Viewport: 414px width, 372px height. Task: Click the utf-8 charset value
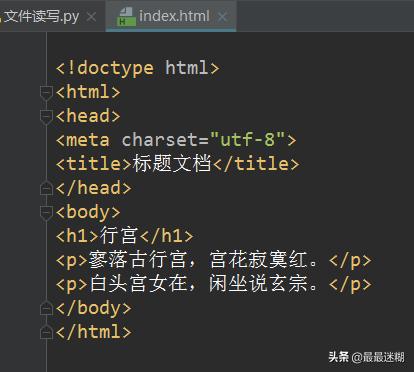[248, 139]
